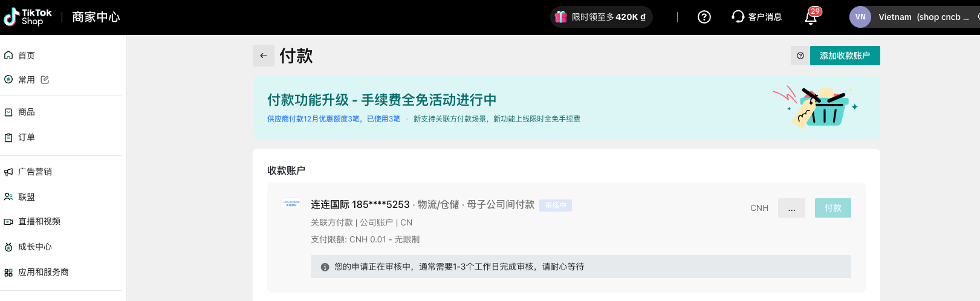
Task: Open the notification bell icon
Action: click(x=811, y=17)
